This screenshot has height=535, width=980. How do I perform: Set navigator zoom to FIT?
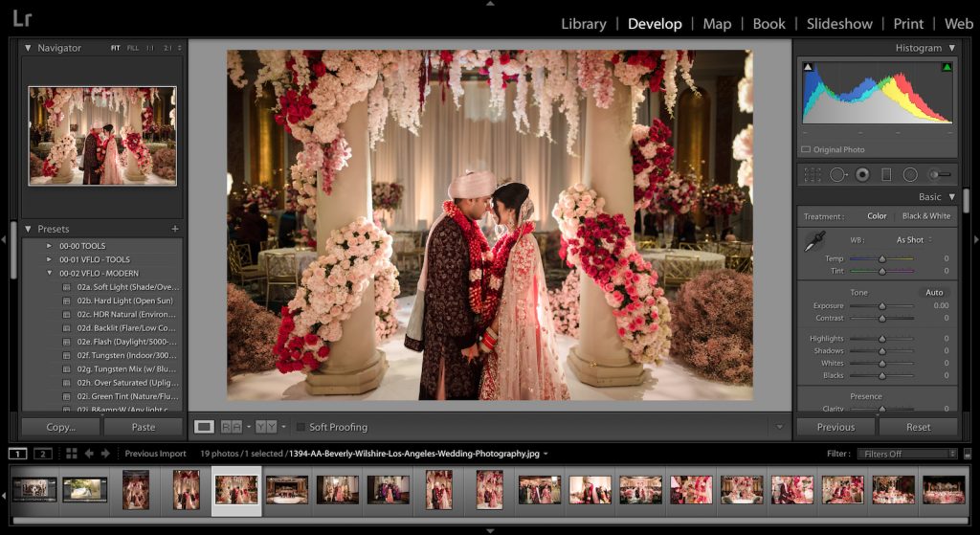(x=115, y=48)
